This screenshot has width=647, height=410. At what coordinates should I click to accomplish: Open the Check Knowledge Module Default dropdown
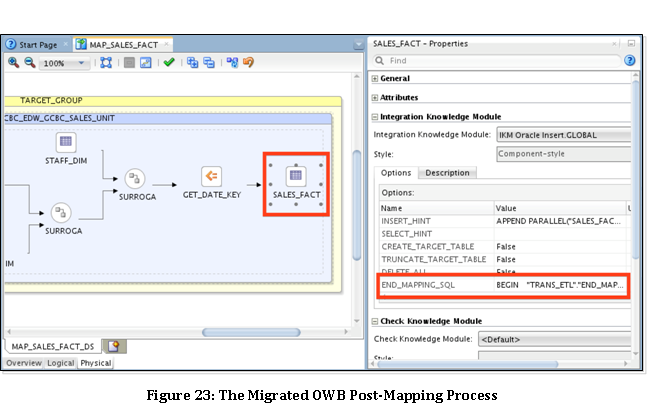pos(555,339)
